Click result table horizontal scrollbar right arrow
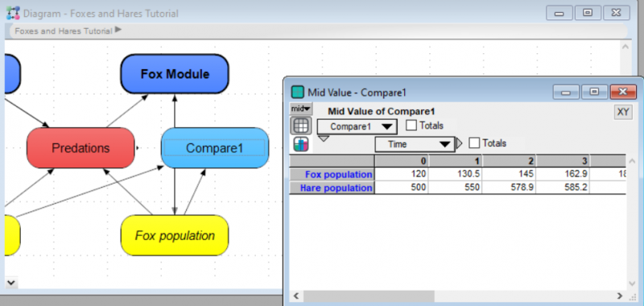The image size is (644, 306). tap(620, 296)
